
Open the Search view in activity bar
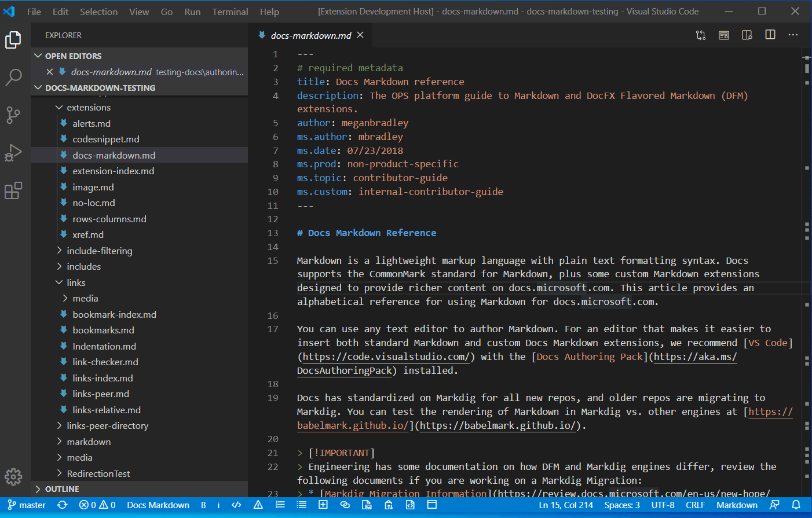tap(13, 77)
